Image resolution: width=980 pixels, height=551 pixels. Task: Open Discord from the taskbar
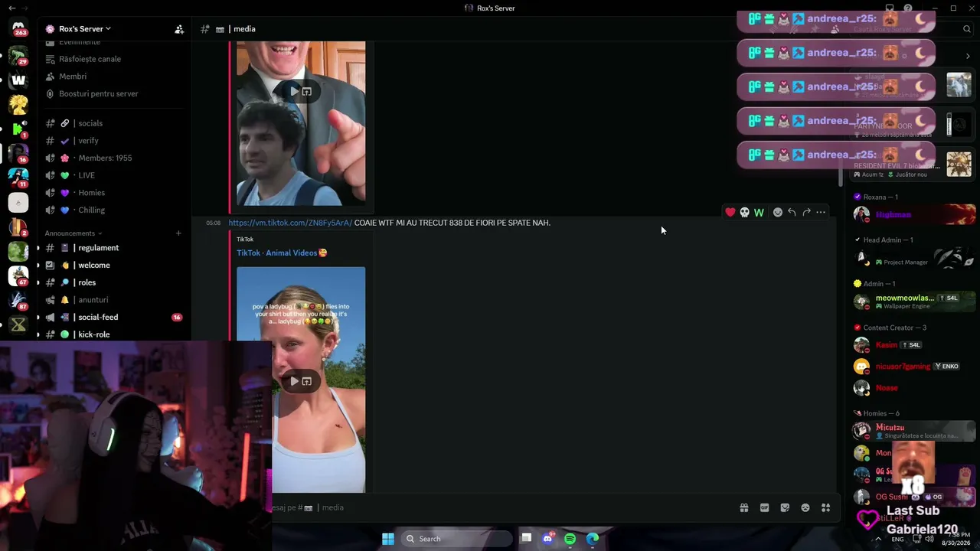pos(547,539)
